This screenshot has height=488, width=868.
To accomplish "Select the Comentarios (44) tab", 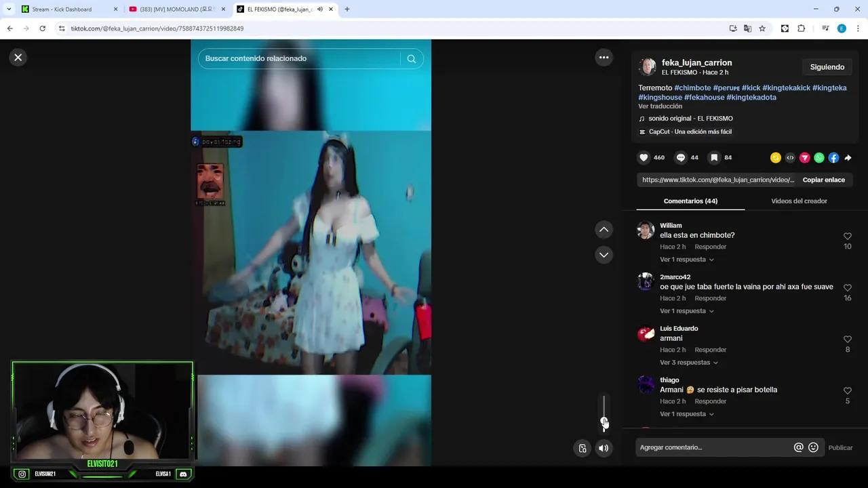I will [690, 201].
